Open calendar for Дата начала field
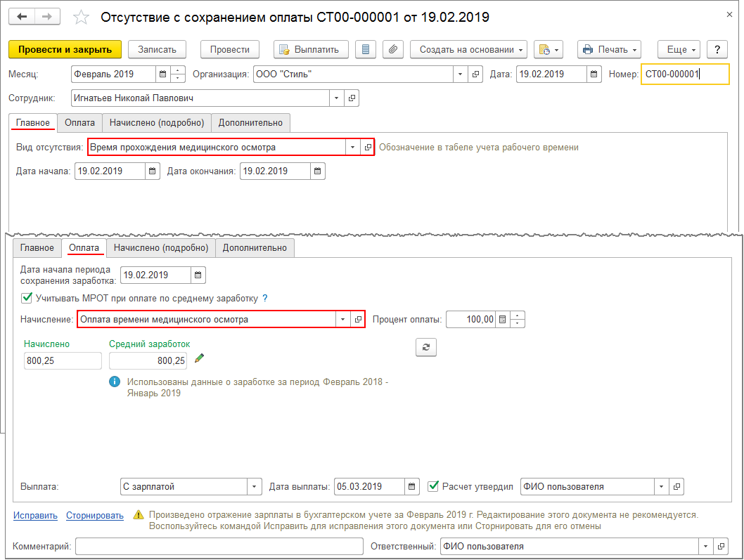This screenshot has height=560, width=744. 153,171
